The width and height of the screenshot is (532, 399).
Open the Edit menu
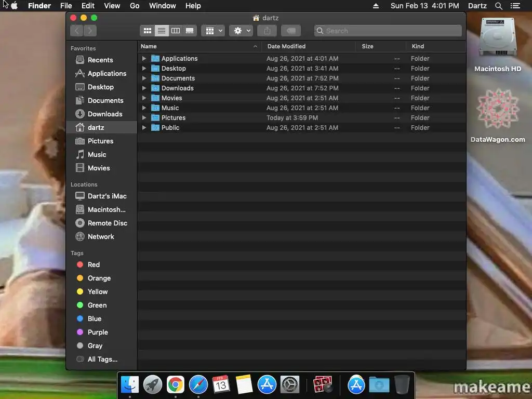tap(88, 6)
